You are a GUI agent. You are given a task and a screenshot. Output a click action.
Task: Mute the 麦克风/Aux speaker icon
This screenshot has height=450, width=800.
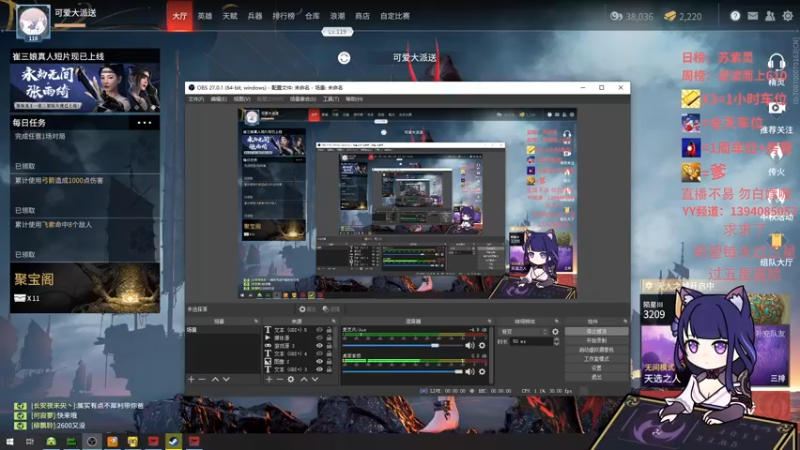click(469, 345)
